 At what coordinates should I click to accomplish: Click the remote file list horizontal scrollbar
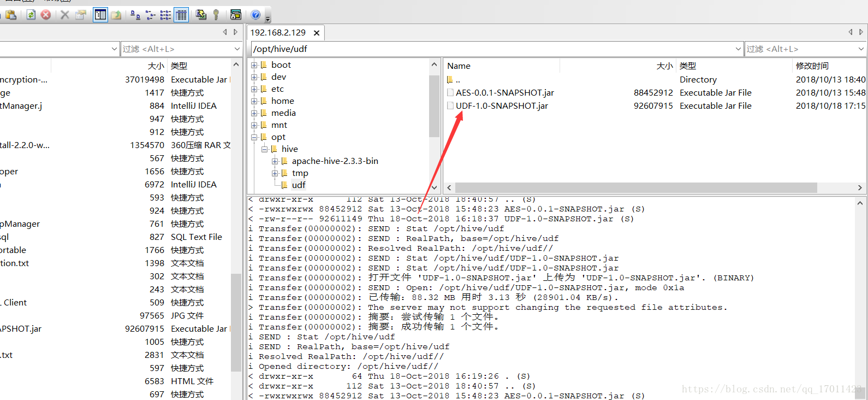click(637, 187)
